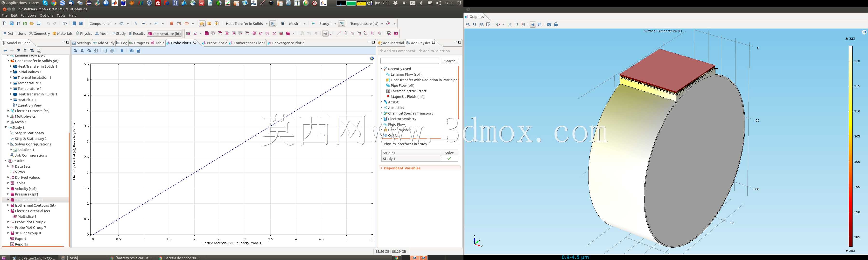Switch Graphics to the yz view
Viewport: 868px width, 260px height.
point(516,25)
